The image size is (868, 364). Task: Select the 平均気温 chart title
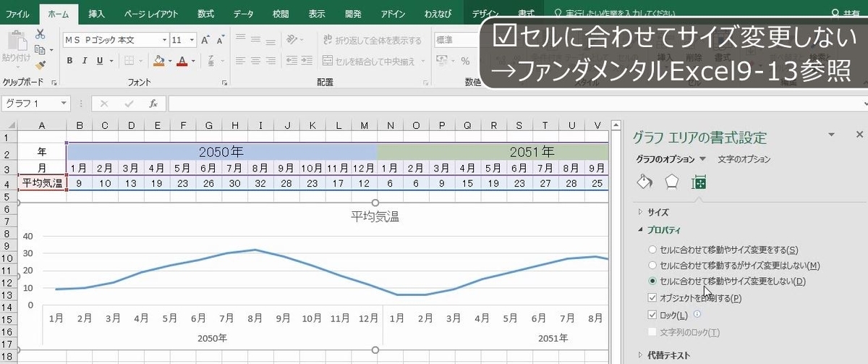[375, 216]
